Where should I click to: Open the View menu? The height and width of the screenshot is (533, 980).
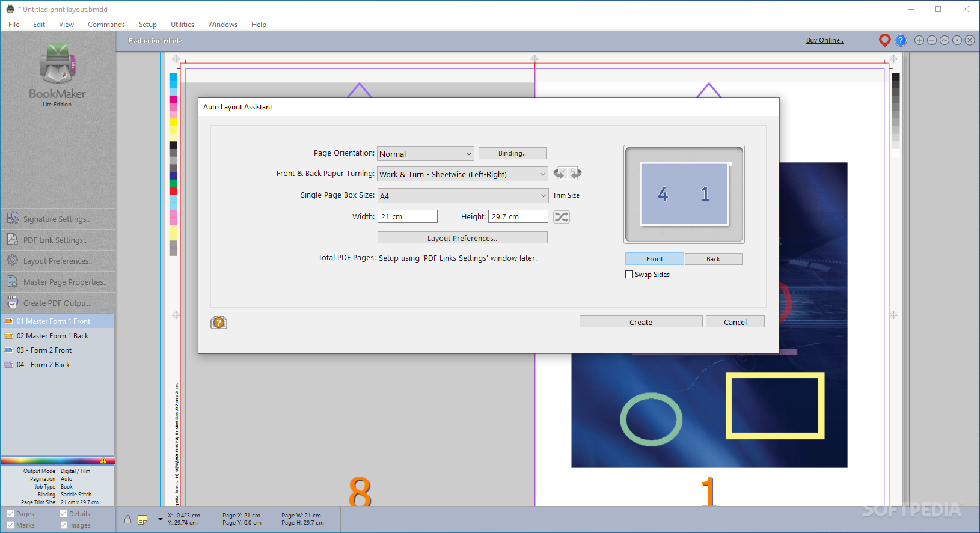[66, 25]
